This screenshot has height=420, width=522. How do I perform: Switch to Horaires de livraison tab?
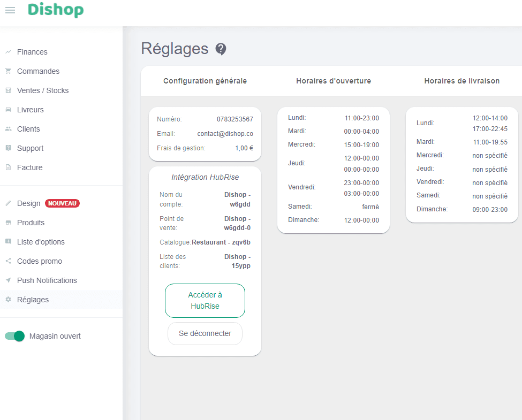(x=462, y=81)
